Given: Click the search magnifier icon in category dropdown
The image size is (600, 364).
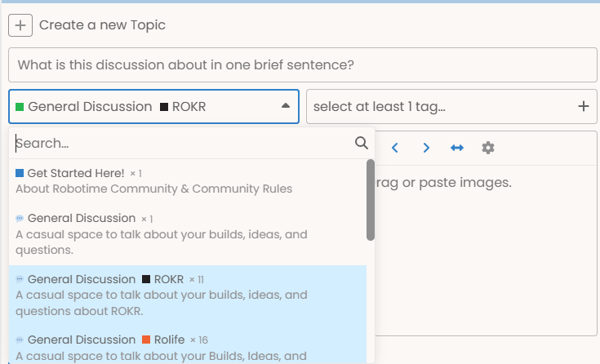Looking at the screenshot, I should click(x=361, y=143).
